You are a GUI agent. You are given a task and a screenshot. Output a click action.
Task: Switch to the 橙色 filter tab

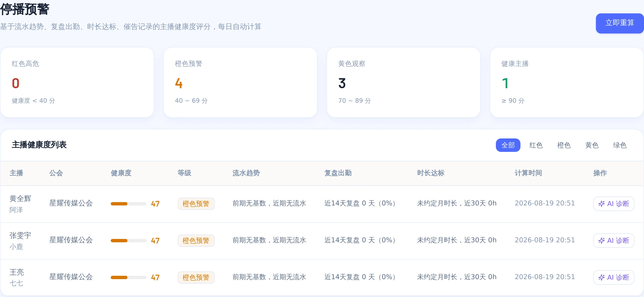pos(564,145)
